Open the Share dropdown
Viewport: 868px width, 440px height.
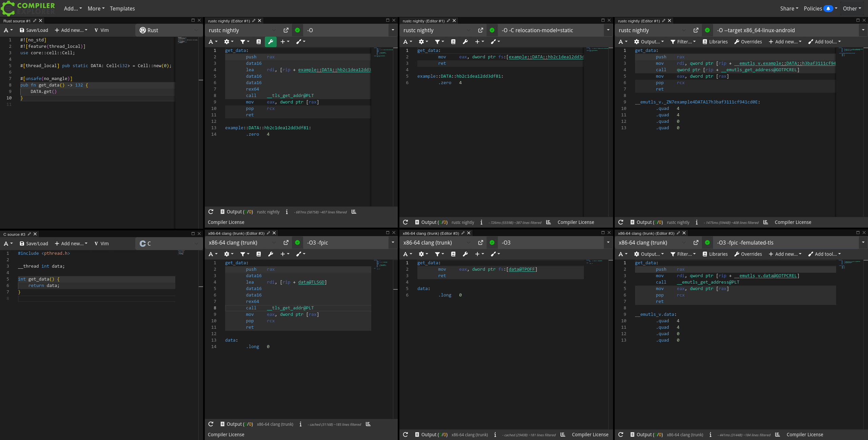click(x=789, y=8)
